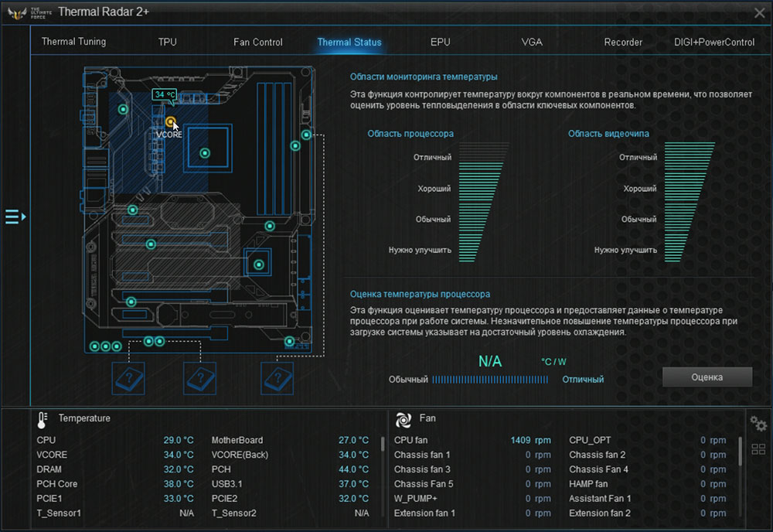Select the CPU fan 1409 rpm reading
The width and height of the screenshot is (773, 532).
530,440
